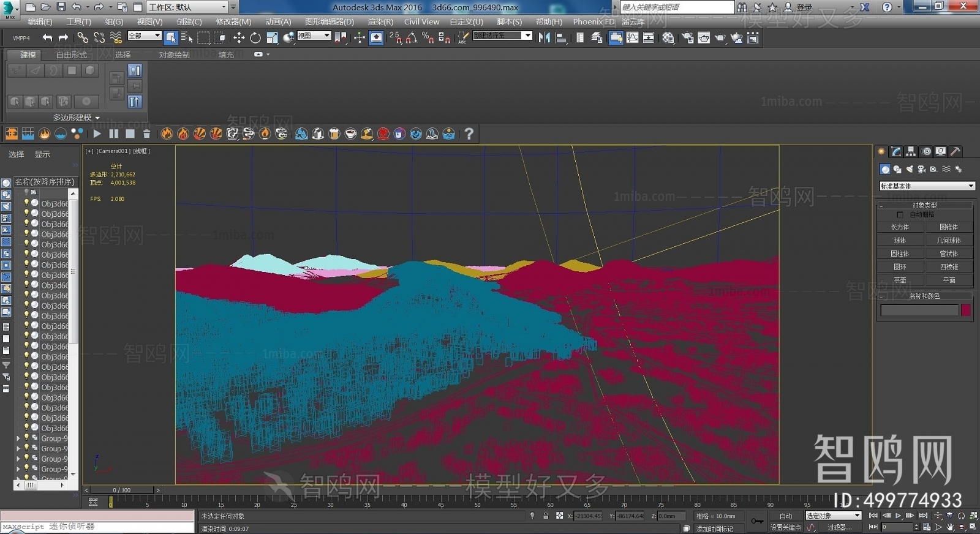This screenshot has height=534, width=980.
Task: Enable the 自动栅格 checkbox
Action: click(x=900, y=215)
